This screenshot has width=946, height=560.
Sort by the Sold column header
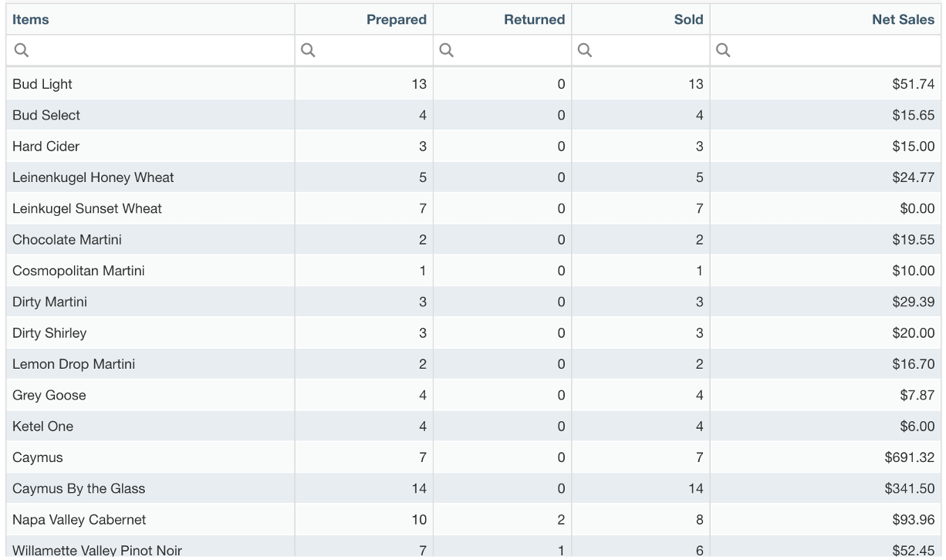(x=688, y=20)
